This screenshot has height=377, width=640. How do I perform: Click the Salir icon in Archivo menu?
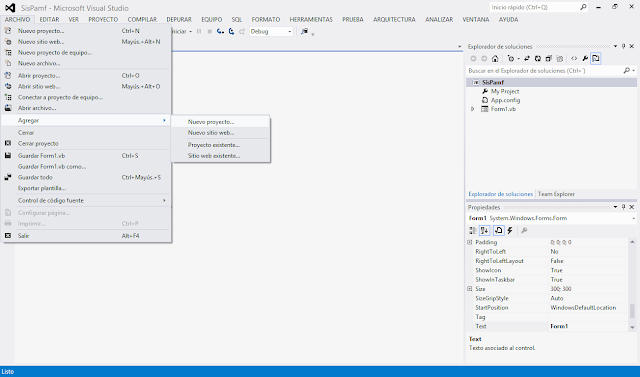coord(8,236)
